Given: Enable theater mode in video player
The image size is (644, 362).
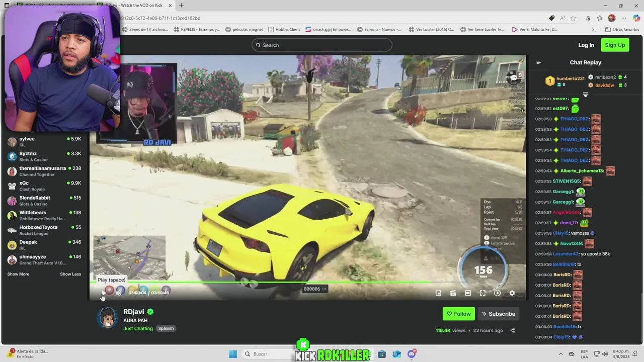Looking at the screenshot, I should (x=468, y=293).
